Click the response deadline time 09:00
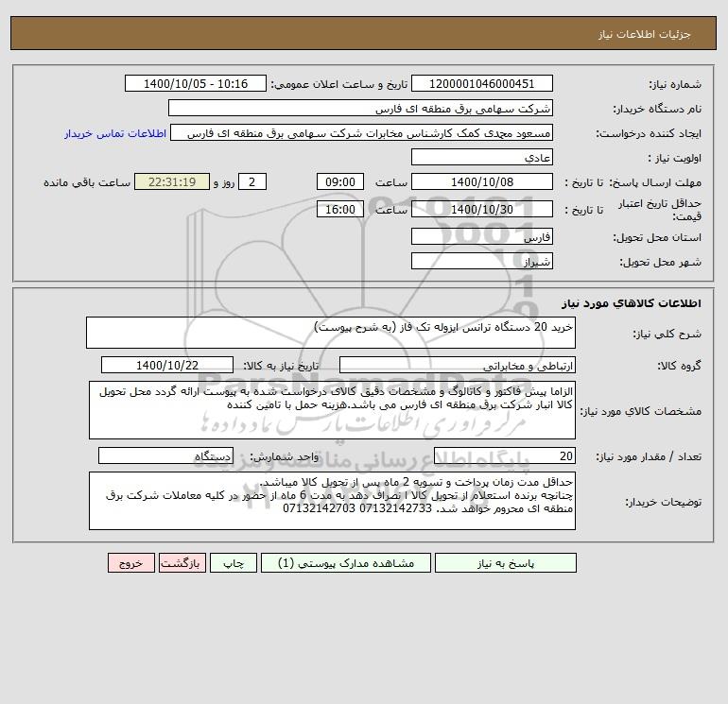The height and width of the screenshot is (704, 728). click(340, 182)
